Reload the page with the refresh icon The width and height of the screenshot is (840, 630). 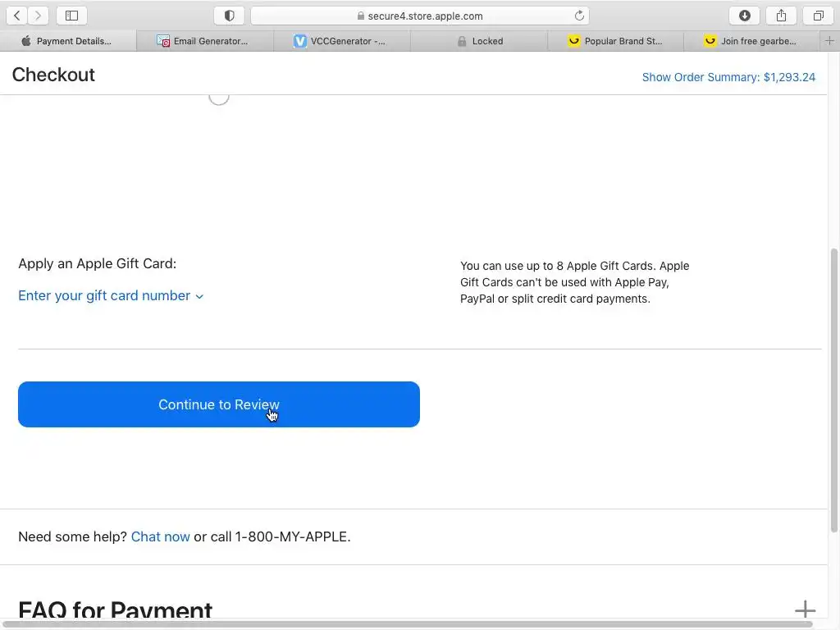pos(579,16)
